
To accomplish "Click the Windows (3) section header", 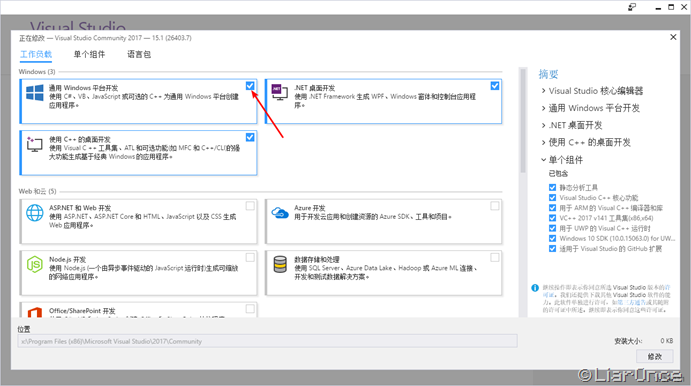I will point(37,71).
